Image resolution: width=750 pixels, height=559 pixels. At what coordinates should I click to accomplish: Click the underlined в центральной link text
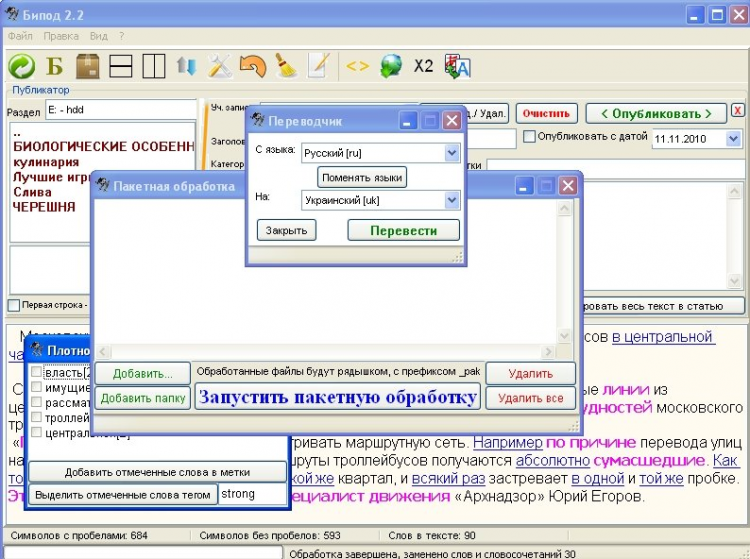[663, 337]
